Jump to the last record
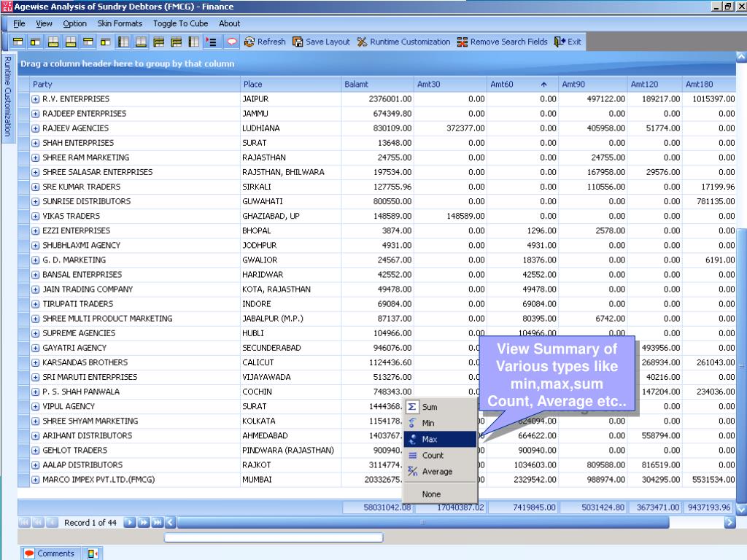Viewport: 747px width, 560px height. pyautogui.click(x=157, y=522)
